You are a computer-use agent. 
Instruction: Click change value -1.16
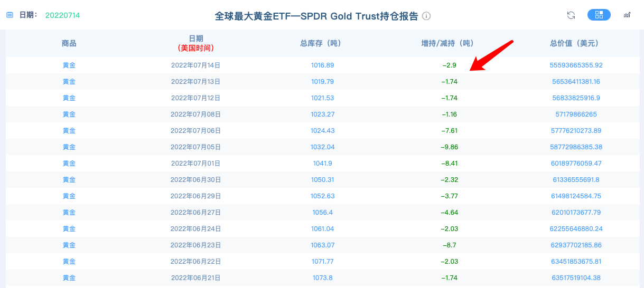449,114
